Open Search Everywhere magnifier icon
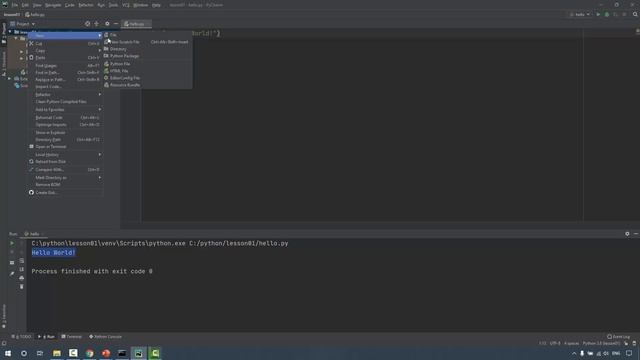 [x=635, y=14]
